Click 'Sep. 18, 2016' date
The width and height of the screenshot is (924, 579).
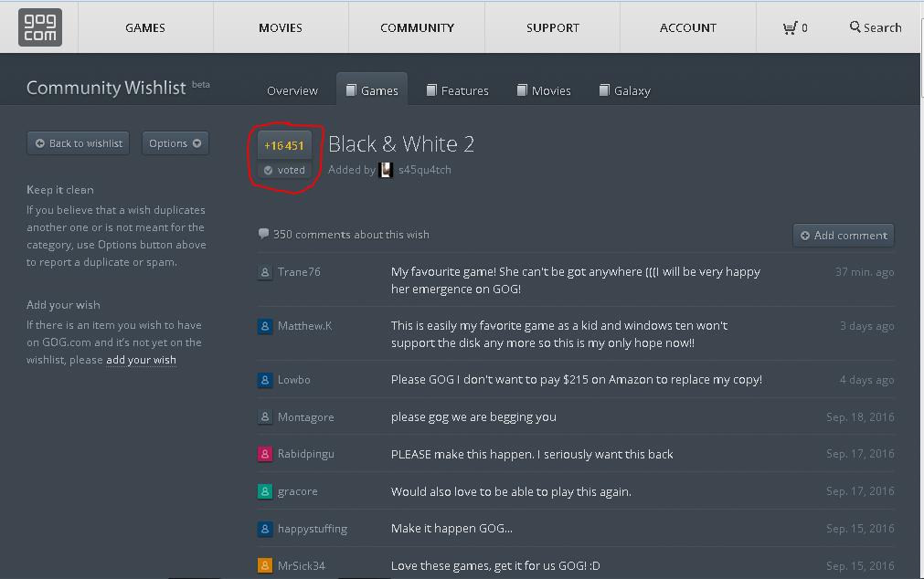860,417
